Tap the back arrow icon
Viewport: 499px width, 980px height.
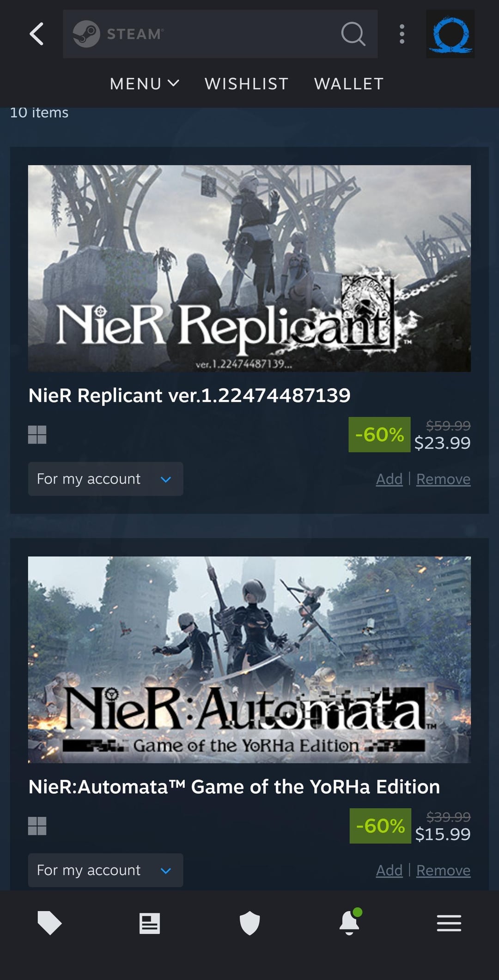(37, 34)
